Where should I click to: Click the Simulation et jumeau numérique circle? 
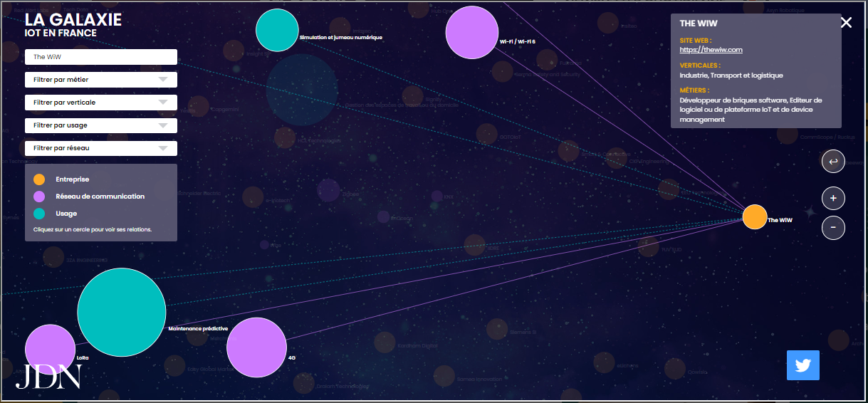(277, 31)
